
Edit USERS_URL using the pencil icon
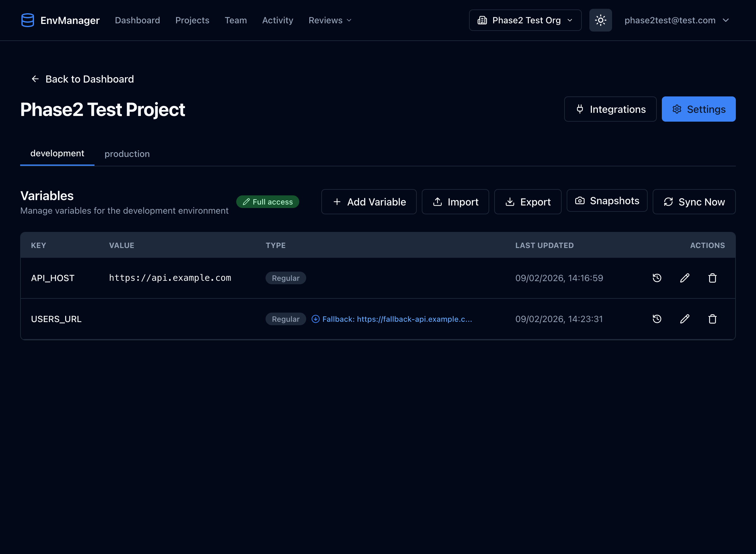[684, 319]
